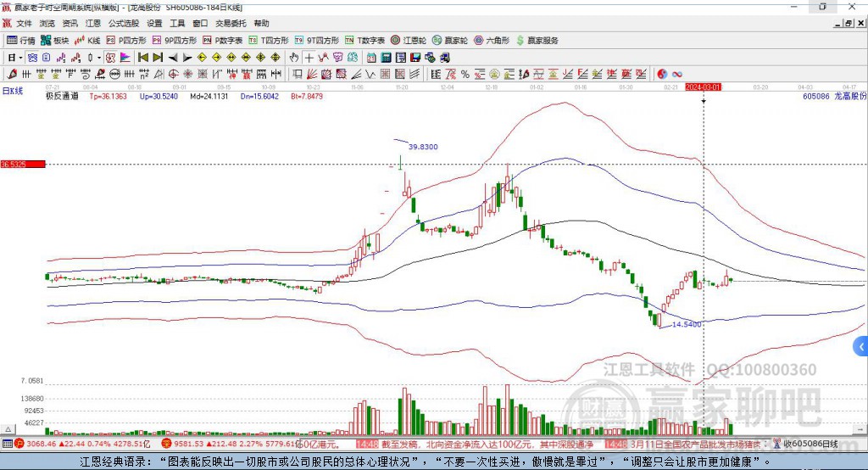Open the 日 period dropdown

[14, 58]
